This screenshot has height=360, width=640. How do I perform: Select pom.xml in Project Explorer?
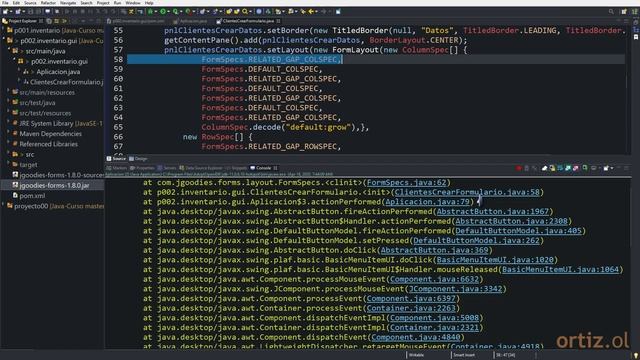pyautogui.click(x=32, y=196)
